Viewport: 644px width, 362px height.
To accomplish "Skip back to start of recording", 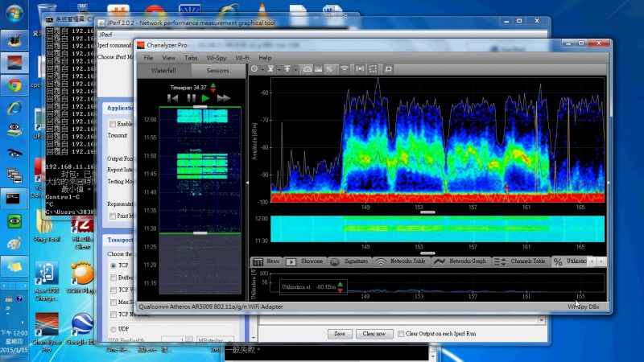I will pyautogui.click(x=172, y=98).
